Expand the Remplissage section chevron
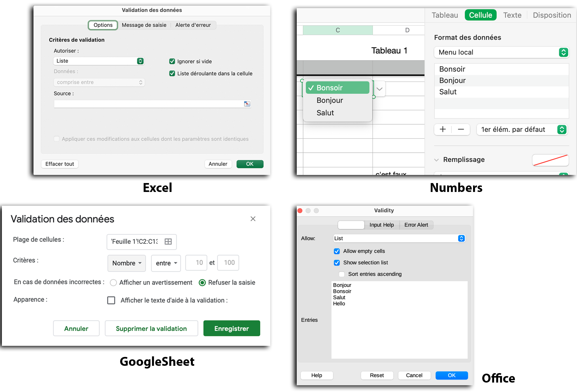The width and height of the screenshot is (577, 392). [436, 160]
